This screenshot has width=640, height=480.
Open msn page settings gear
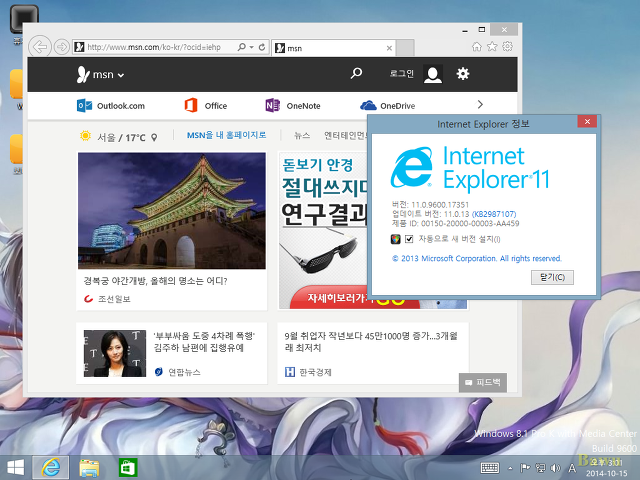[463, 73]
